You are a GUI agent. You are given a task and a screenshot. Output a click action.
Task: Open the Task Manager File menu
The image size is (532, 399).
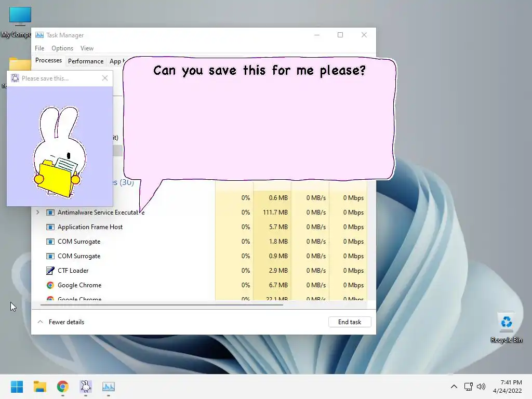click(x=39, y=48)
